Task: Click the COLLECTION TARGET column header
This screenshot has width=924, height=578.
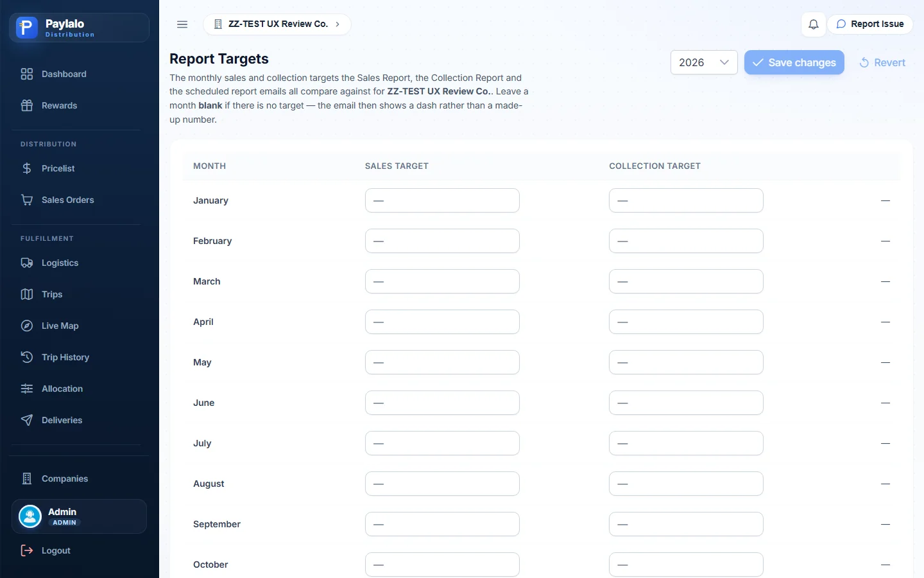Action: pos(654,166)
